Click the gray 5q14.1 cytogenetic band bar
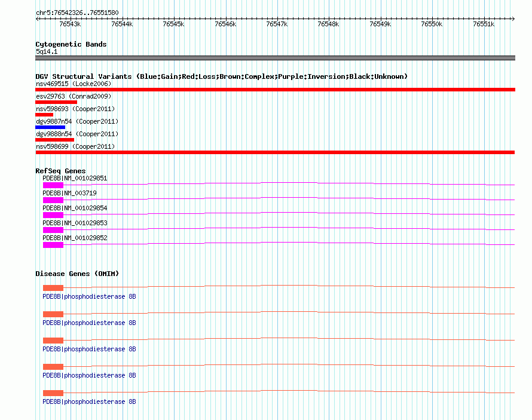Screen dimensions: 532x420 point(275,58)
